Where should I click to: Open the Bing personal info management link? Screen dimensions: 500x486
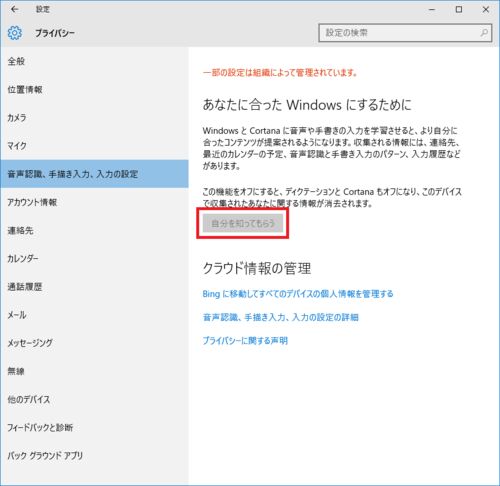click(298, 294)
